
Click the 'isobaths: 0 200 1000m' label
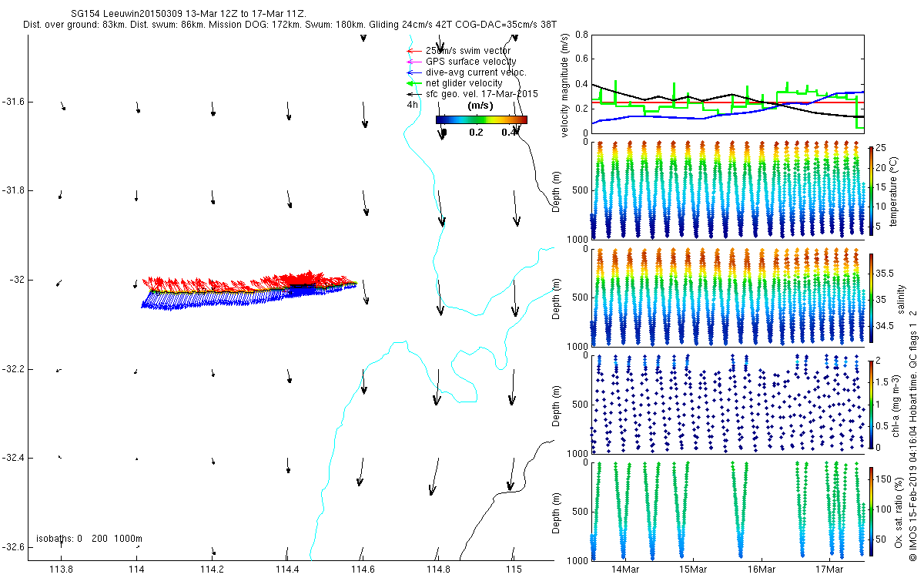pos(89,538)
